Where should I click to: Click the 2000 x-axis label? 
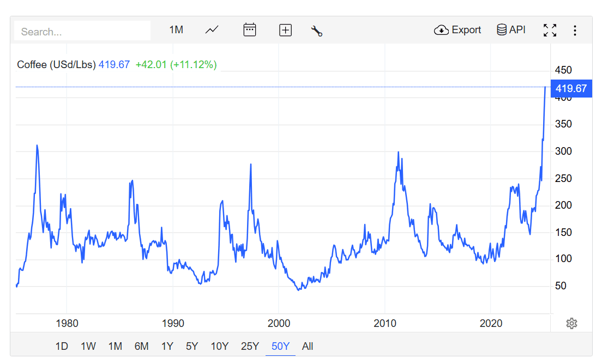pyautogui.click(x=279, y=323)
